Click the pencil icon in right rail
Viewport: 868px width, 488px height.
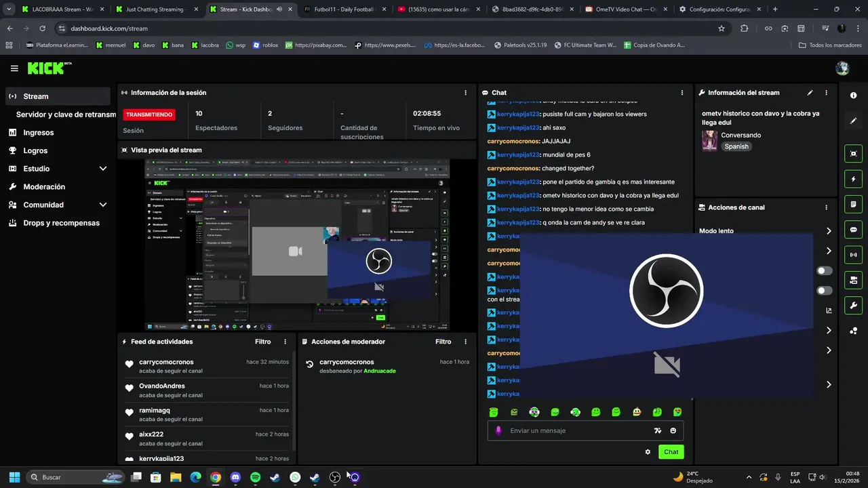click(853, 121)
